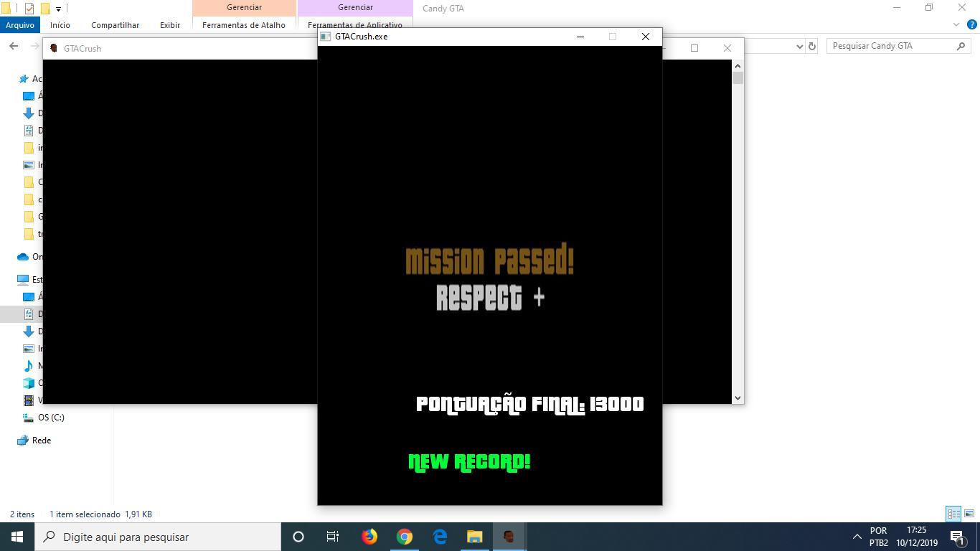Open the Ferramentas de Aplicativo tab
The height and width of the screenshot is (551, 980).
[355, 25]
